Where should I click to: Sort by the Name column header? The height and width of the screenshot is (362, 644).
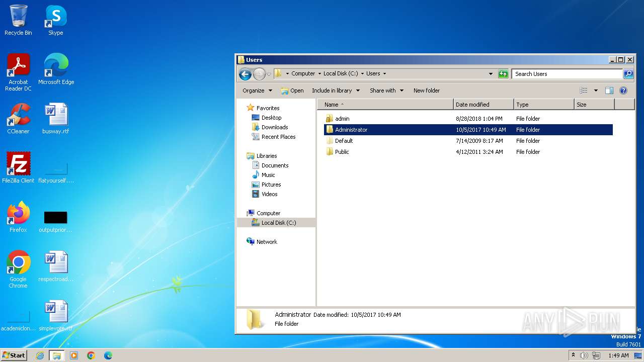(x=385, y=105)
